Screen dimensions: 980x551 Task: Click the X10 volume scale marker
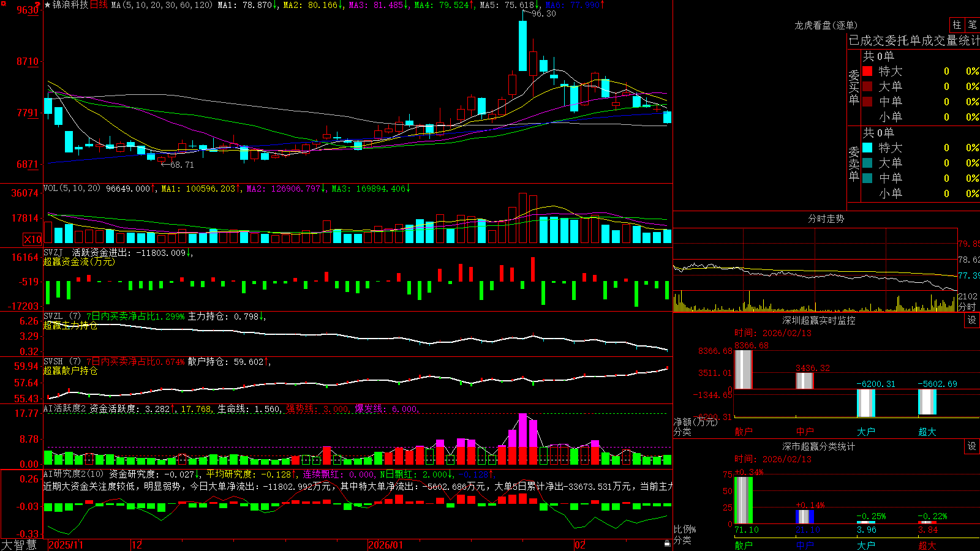(x=32, y=239)
